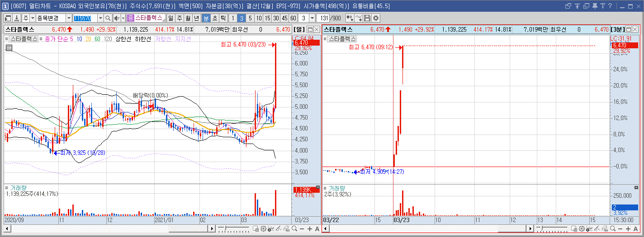644x237 pixels.
Task: Click the plus zoom-in icon below the daily chart
Action: pyautogui.click(x=309, y=229)
